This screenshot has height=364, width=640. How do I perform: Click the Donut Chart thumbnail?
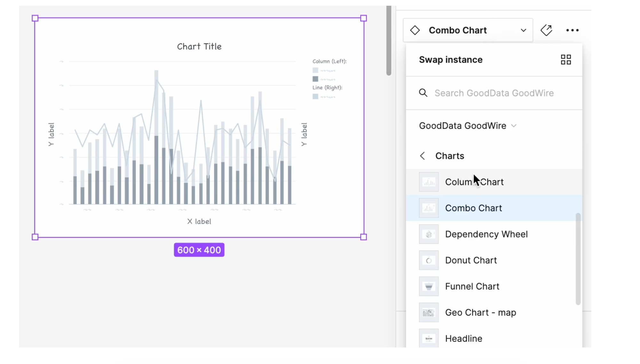[429, 260]
